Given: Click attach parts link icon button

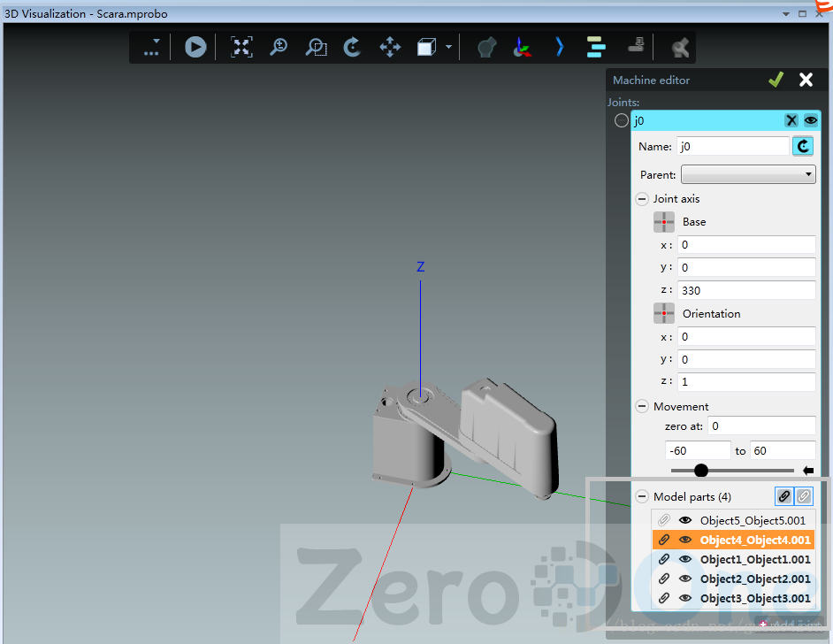Looking at the screenshot, I should coord(784,496).
